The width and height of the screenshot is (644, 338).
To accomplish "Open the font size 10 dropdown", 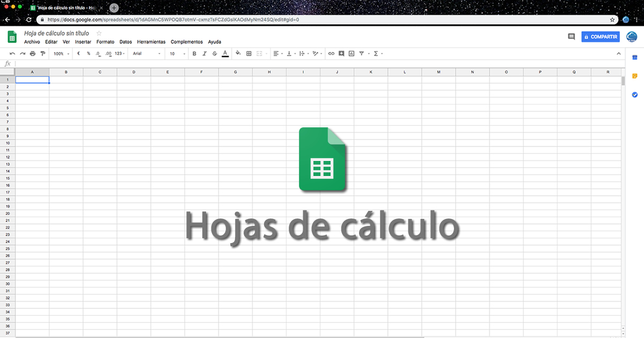I will point(178,54).
